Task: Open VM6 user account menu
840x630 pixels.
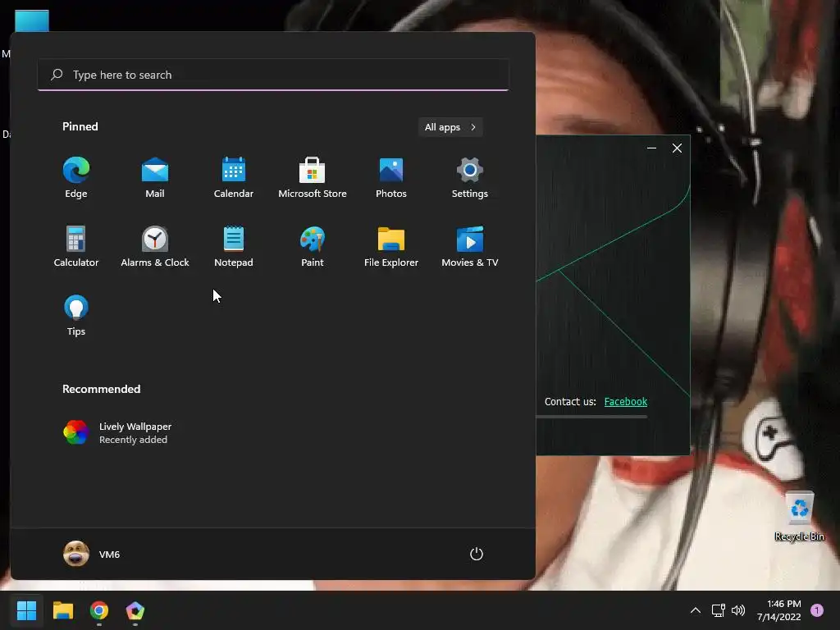Action: [x=92, y=554]
